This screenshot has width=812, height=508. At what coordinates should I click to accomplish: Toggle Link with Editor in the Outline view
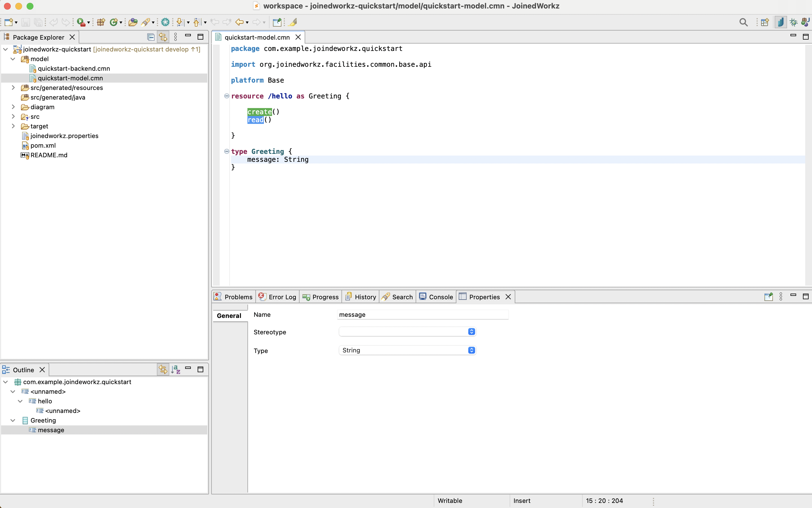coord(163,369)
